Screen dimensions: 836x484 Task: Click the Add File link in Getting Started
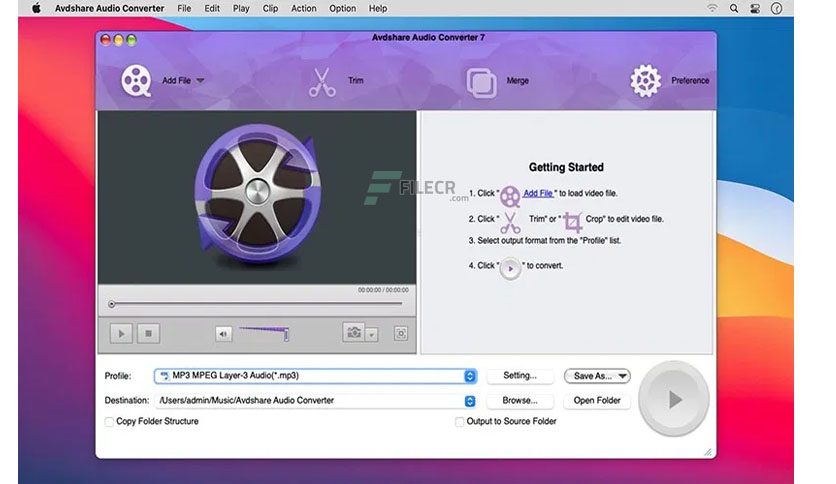pos(538,193)
